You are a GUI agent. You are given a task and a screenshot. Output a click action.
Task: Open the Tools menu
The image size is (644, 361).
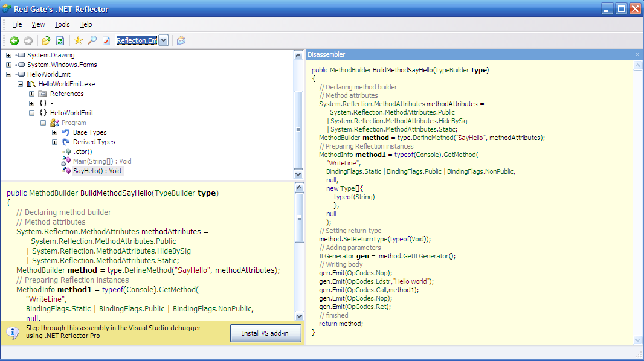pyautogui.click(x=62, y=24)
